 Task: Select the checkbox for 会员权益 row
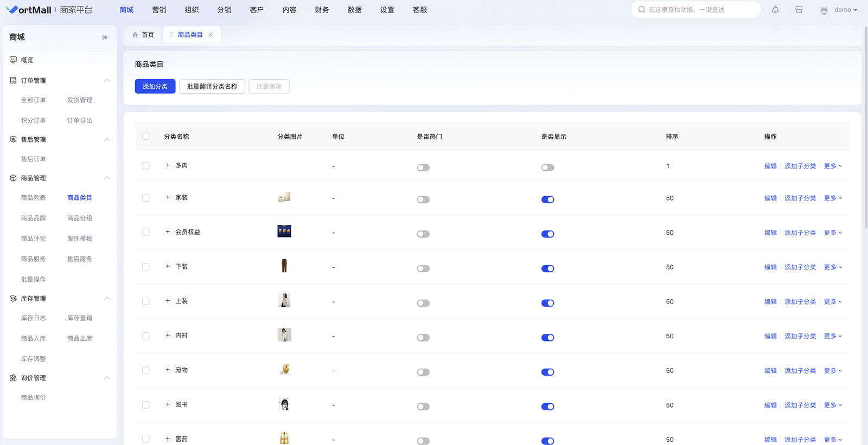pyautogui.click(x=146, y=233)
